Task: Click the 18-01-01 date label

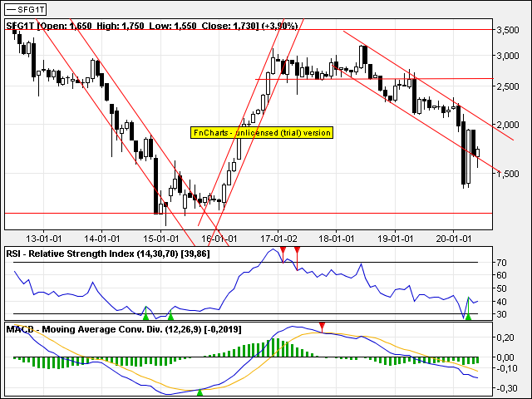Action: coord(337,239)
